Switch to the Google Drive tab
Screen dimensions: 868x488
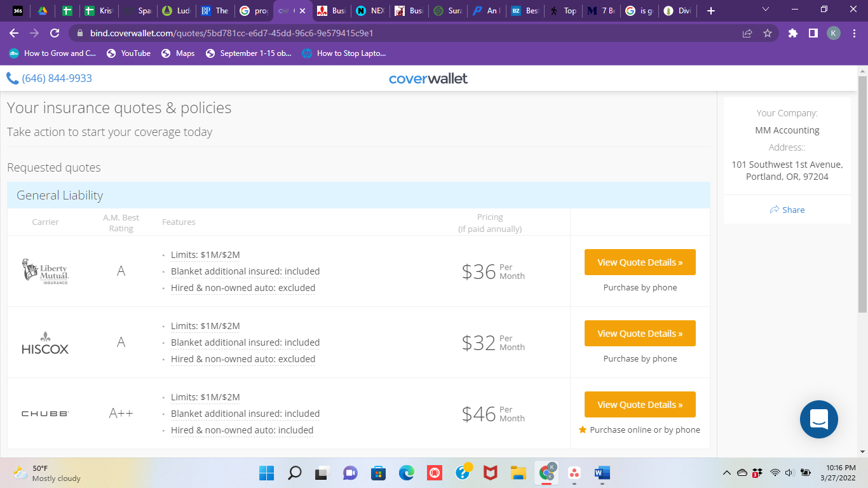click(42, 11)
